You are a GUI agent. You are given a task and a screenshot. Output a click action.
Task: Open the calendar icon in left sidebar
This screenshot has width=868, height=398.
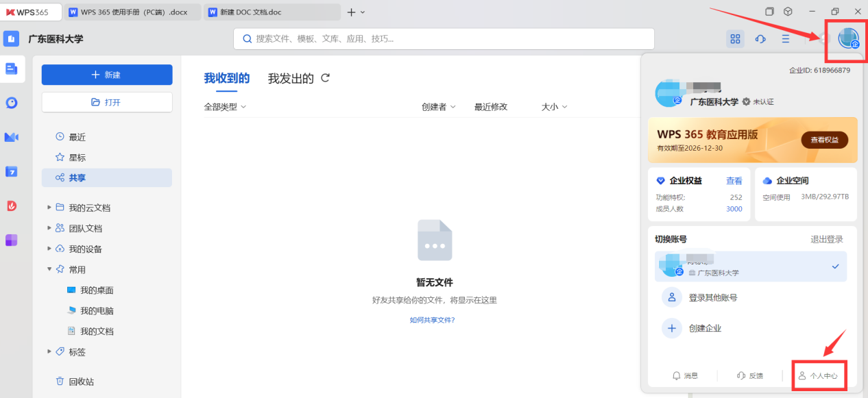[12, 171]
